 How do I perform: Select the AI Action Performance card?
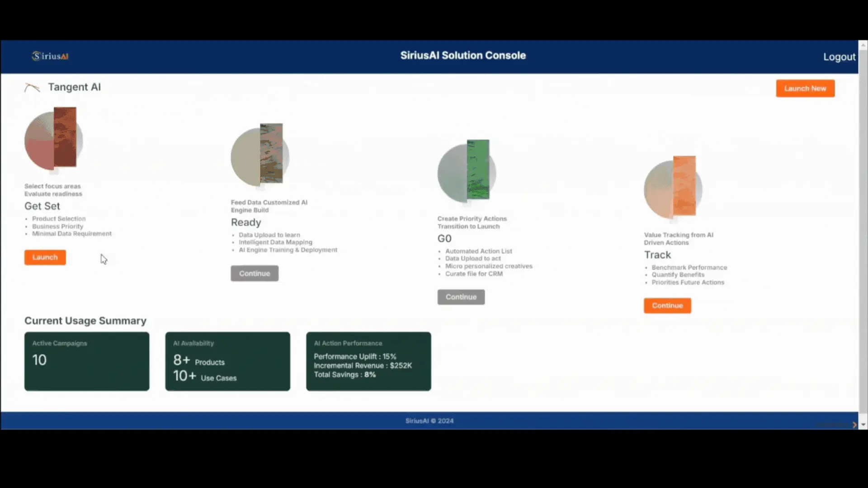pyautogui.click(x=368, y=361)
